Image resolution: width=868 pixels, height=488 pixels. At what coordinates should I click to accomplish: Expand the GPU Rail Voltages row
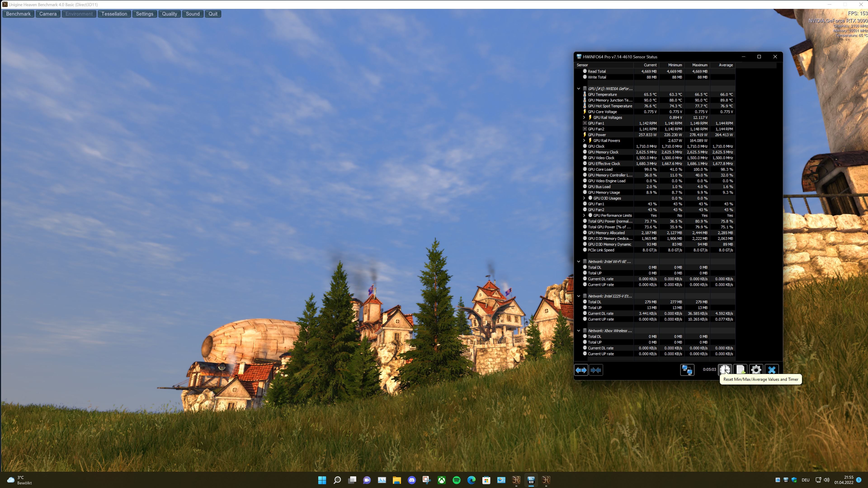pos(584,117)
